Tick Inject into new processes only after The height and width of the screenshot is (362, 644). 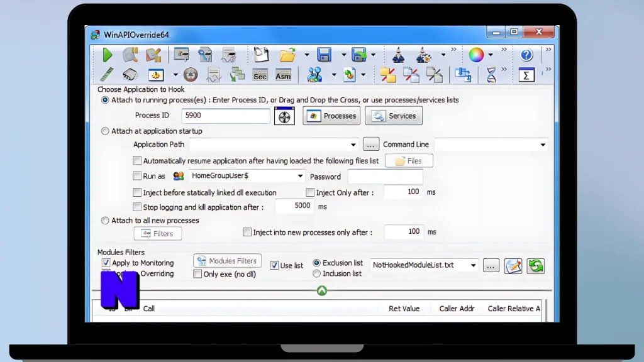point(247,233)
